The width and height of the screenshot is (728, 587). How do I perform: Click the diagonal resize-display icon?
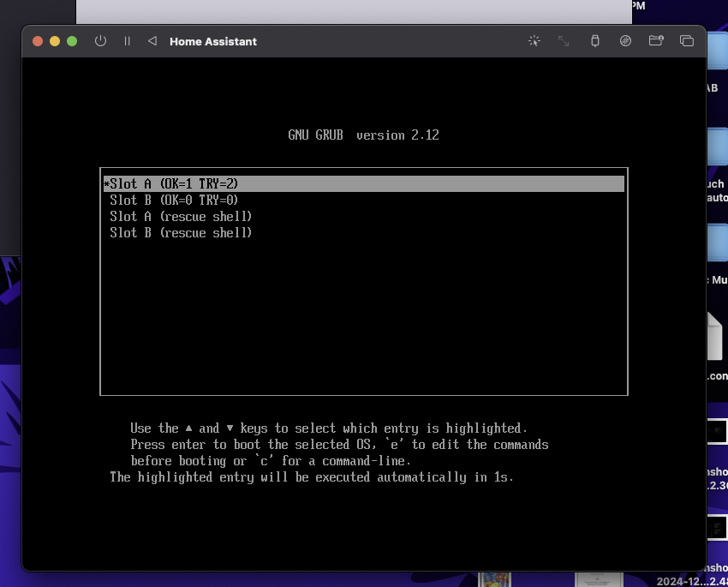coord(564,40)
